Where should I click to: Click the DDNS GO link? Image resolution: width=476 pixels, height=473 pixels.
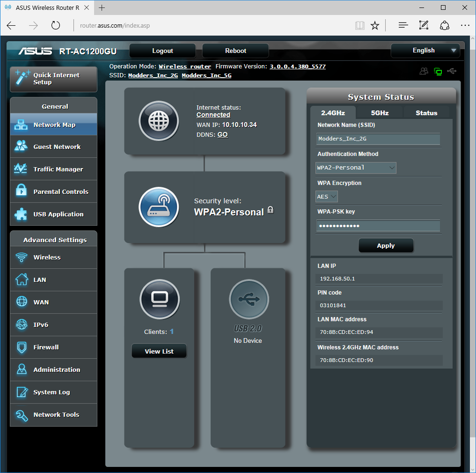point(222,134)
